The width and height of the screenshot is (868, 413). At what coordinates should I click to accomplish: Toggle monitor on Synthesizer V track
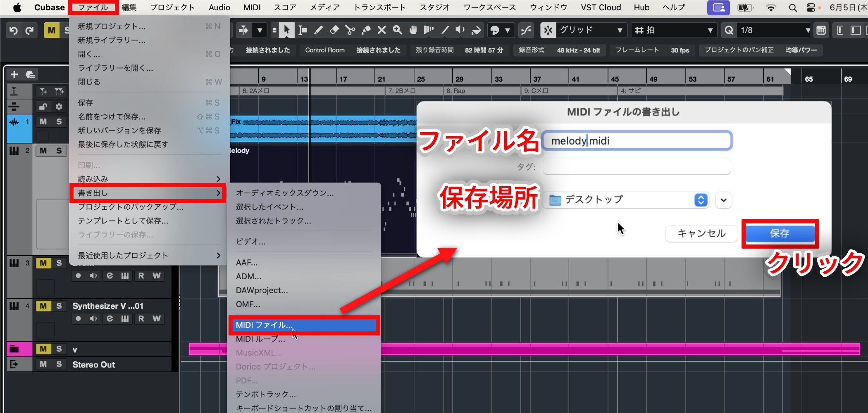point(94,318)
